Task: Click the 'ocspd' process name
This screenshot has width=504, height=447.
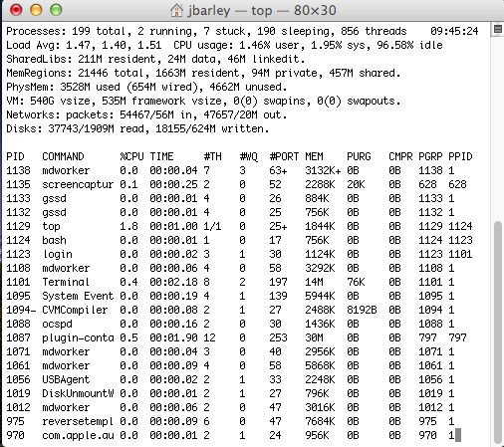Action: pos(57,324)
